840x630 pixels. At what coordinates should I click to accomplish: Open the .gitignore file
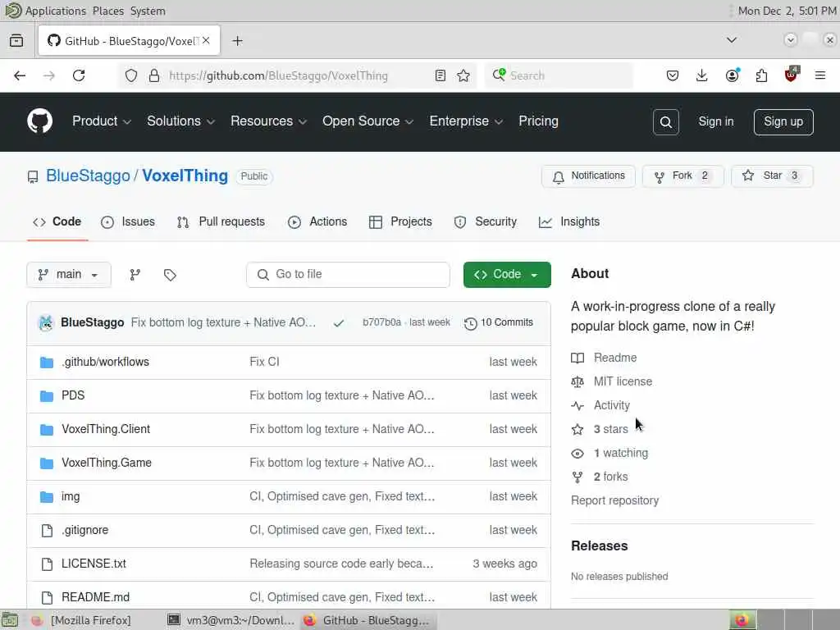pos(84,531)
